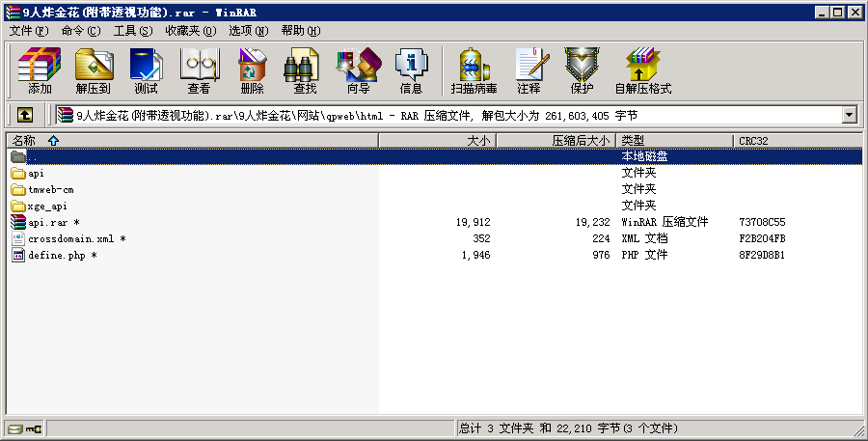Click the Add (添加) toolbar icon
Image resolution: width=868 pixels, height=441 pixels.
[40, 70]
